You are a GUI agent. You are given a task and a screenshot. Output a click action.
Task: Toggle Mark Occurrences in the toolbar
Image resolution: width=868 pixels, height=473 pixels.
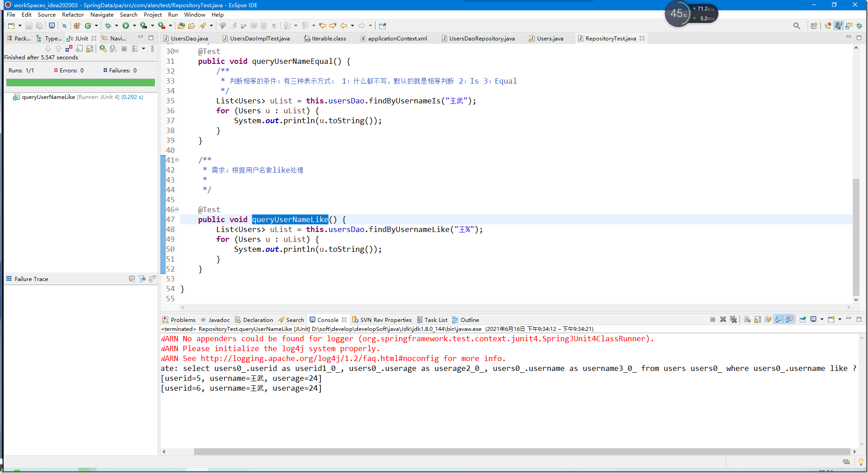pos(233,26)
